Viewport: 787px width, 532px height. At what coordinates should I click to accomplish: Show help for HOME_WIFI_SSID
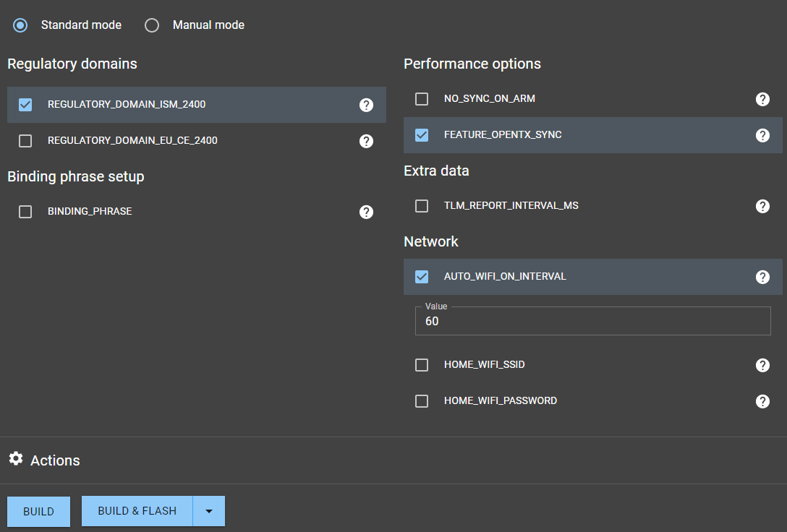(x=762, y=365)
